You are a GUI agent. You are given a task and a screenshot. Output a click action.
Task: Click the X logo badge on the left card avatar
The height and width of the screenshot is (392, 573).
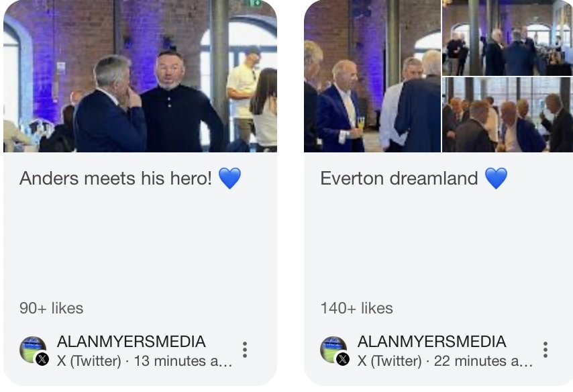[42, 358]
